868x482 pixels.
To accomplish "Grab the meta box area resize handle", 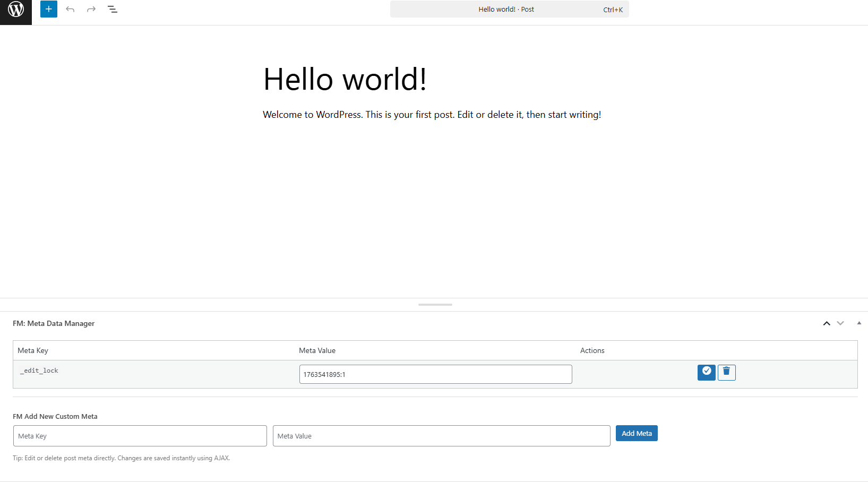I will click(x=435, y=305).
